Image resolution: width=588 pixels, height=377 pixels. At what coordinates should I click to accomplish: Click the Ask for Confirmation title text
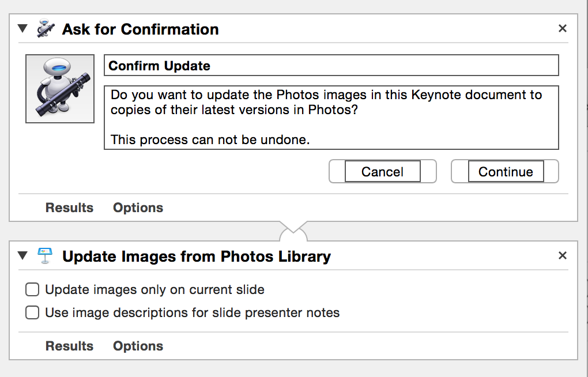pyautogui.click(x=140, y=29)
